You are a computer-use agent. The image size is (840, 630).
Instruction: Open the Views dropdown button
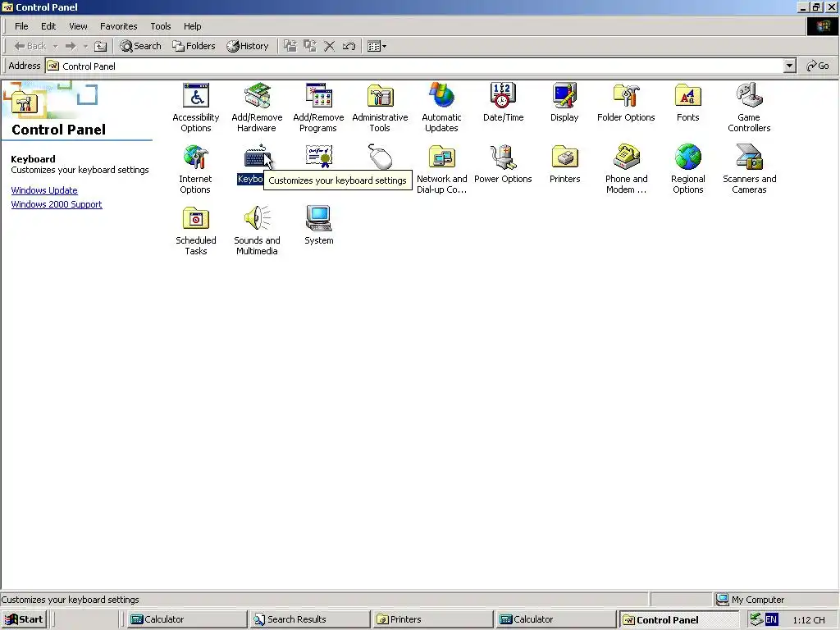(377, 46)
